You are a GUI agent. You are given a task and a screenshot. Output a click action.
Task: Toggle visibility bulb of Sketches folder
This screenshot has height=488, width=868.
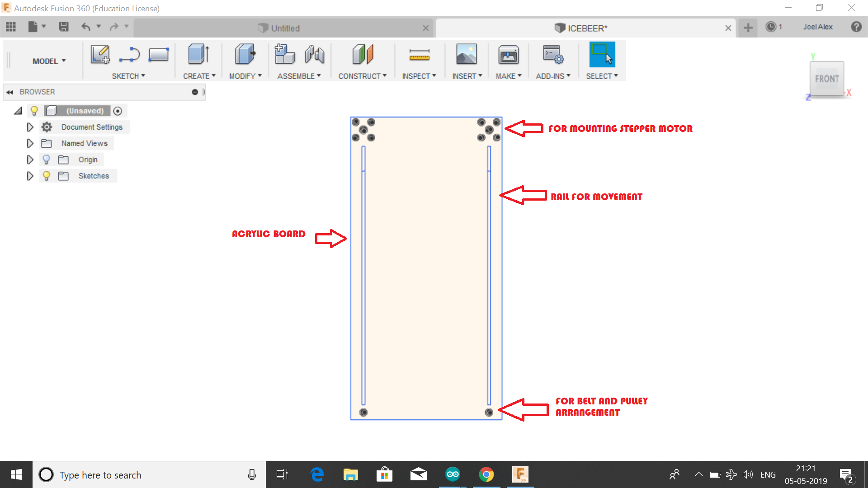(46, 176)
